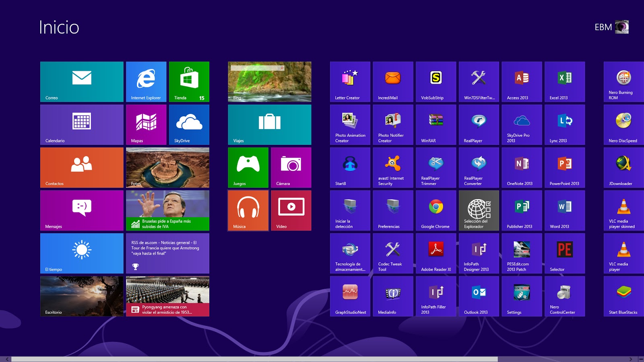The image size is (644, 362).
Task: Launch RealPlayer
Action: click(479, 125)
